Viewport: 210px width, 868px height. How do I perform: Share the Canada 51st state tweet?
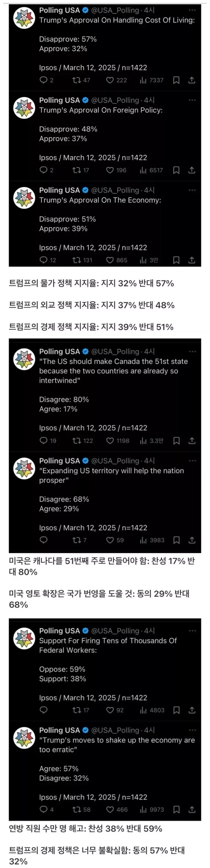192,441
